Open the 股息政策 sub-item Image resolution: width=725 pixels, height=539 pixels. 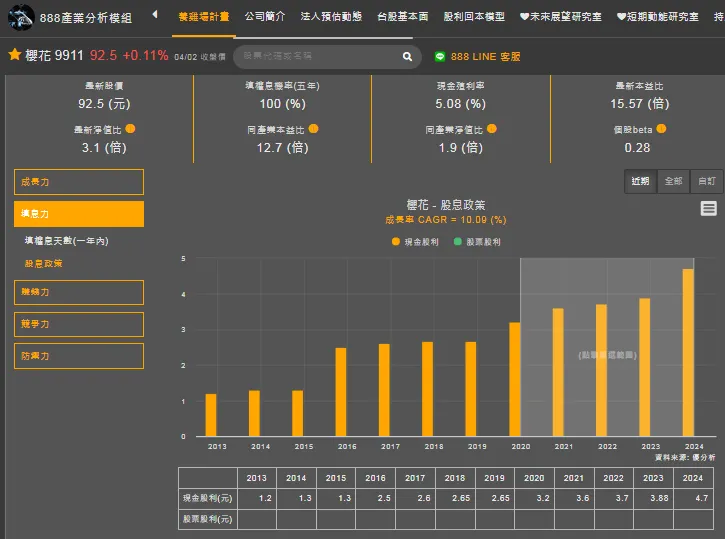tap(43, 263)
